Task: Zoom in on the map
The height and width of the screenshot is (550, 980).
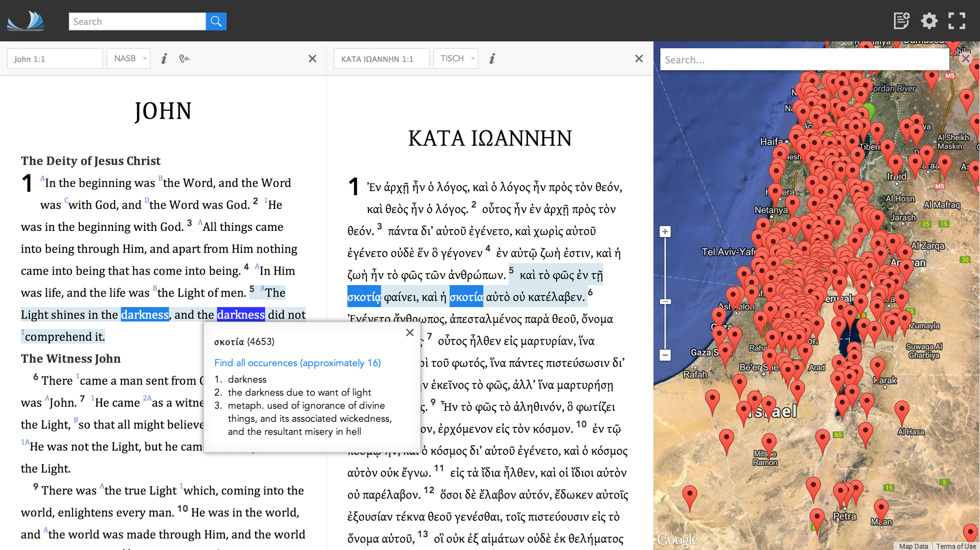Action: coord(665,231)
